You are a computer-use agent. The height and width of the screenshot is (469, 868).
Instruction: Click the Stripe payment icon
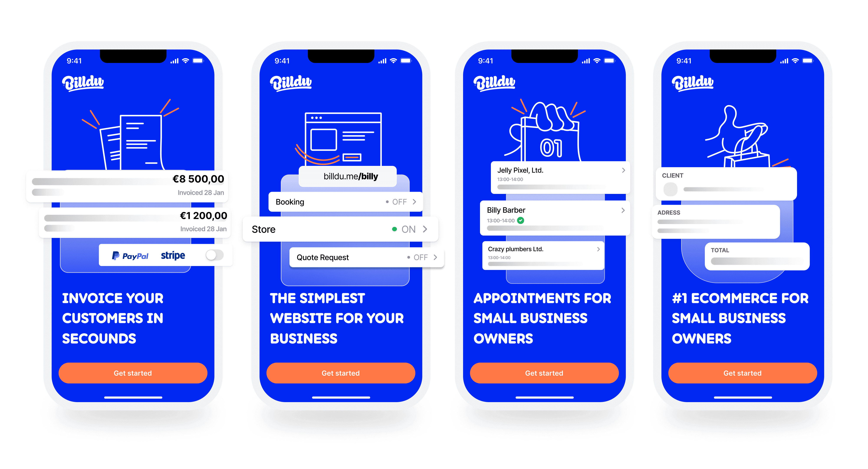pos(171,256)
